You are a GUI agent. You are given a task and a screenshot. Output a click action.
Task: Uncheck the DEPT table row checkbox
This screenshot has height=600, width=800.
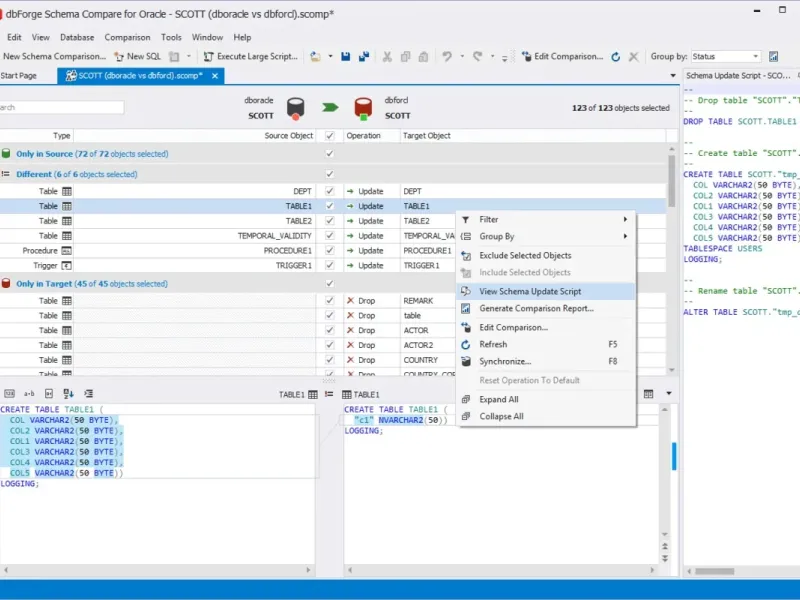click(330, 191)
